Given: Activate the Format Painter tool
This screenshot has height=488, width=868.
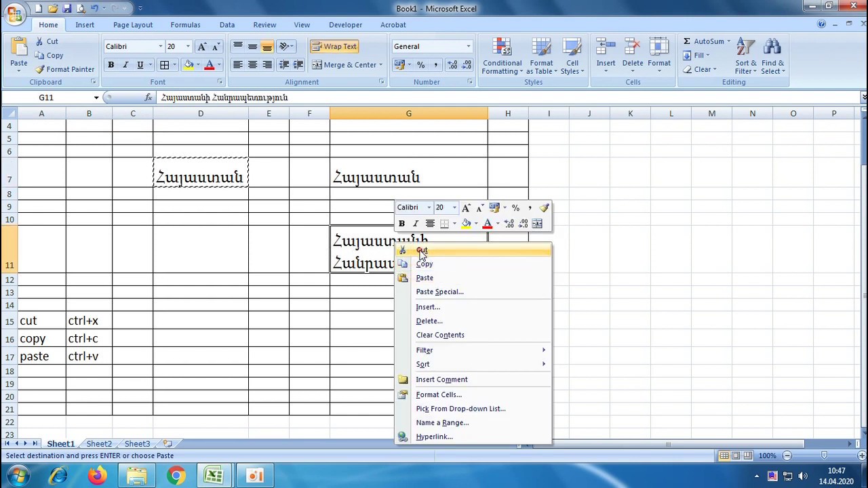Looking at the screenshot, I should [x=64, y=69].
